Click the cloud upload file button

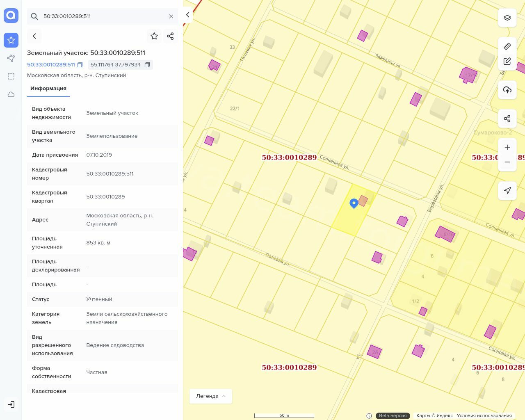tap(507, 90)
